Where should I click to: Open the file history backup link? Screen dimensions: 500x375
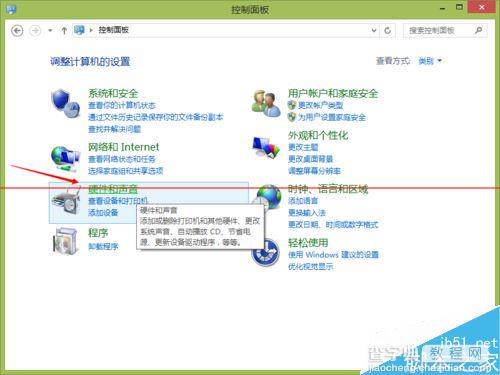(156, 117)
